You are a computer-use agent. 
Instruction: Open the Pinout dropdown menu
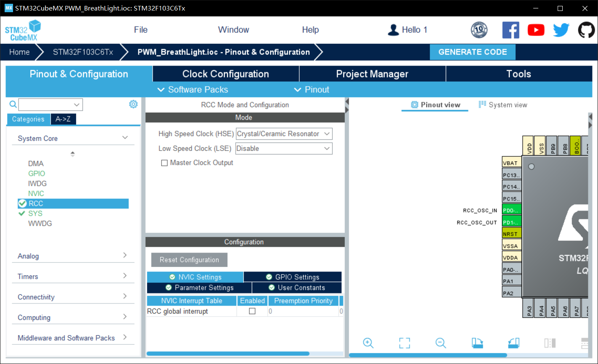point(312,90)
